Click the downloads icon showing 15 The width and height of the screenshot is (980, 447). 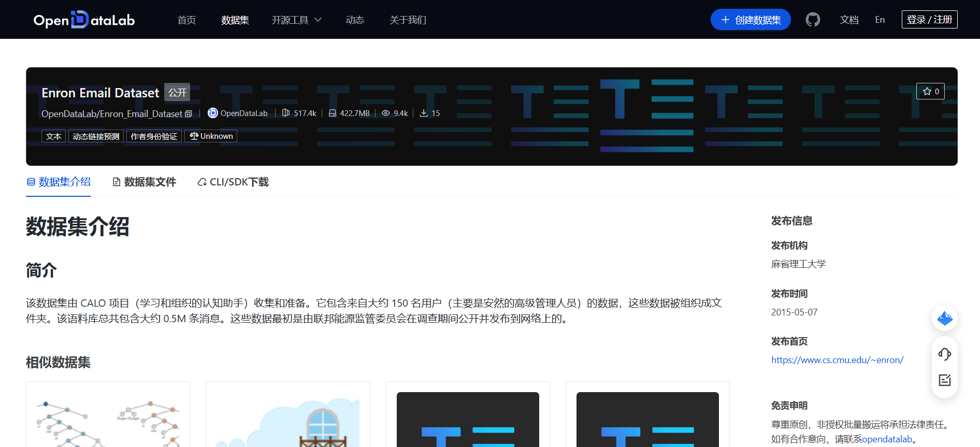point(424,113)
